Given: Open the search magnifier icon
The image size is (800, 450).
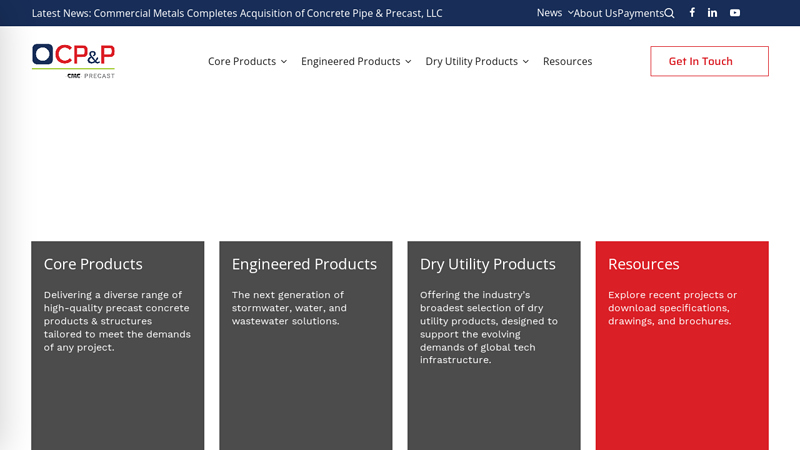Looking at the screenshot, I should point(669,13).
